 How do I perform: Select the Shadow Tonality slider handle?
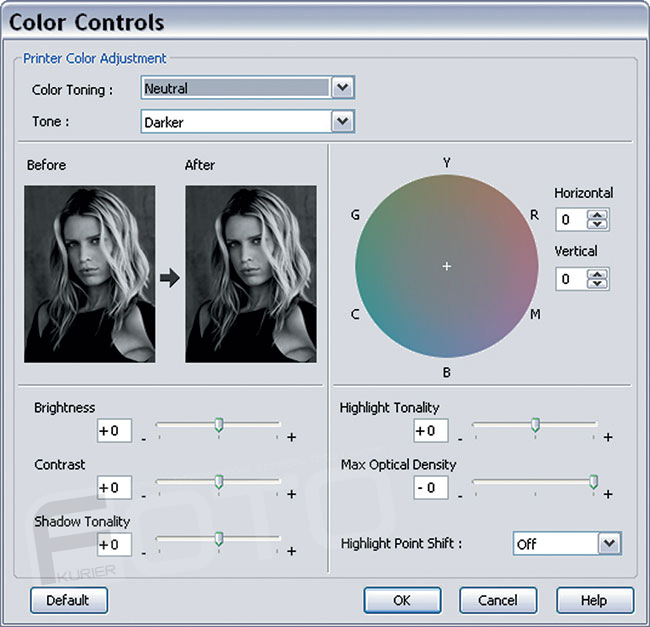218,539
